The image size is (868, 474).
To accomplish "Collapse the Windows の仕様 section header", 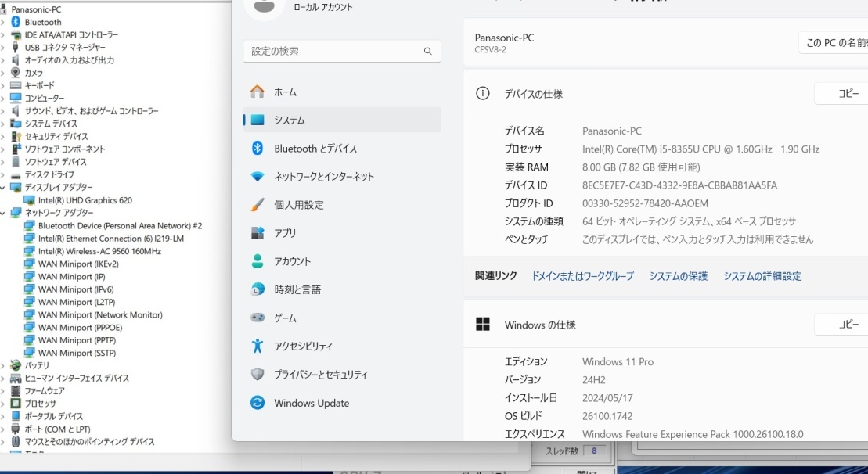I will [665, 325].
